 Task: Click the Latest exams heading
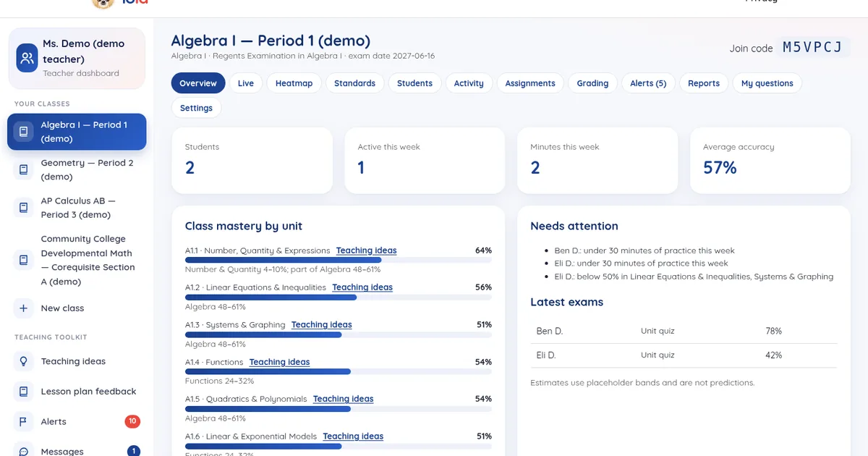point(566,302)
